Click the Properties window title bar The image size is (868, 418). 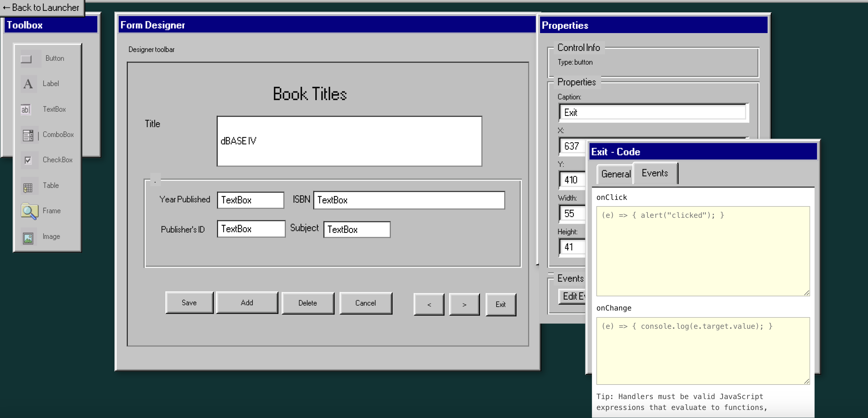653,25
